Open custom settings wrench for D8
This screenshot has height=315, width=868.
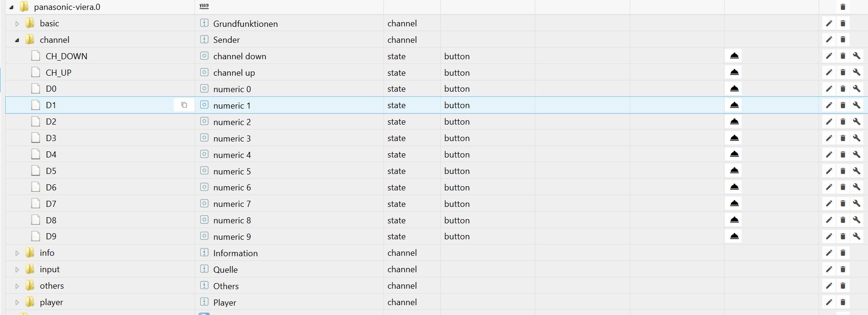pos(857,220)
